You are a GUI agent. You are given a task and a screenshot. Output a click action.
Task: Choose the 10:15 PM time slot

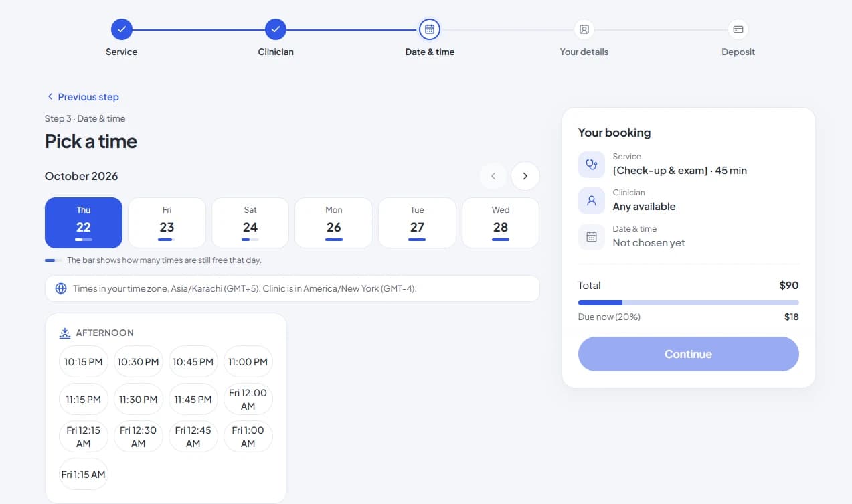[x=84, y=362]
